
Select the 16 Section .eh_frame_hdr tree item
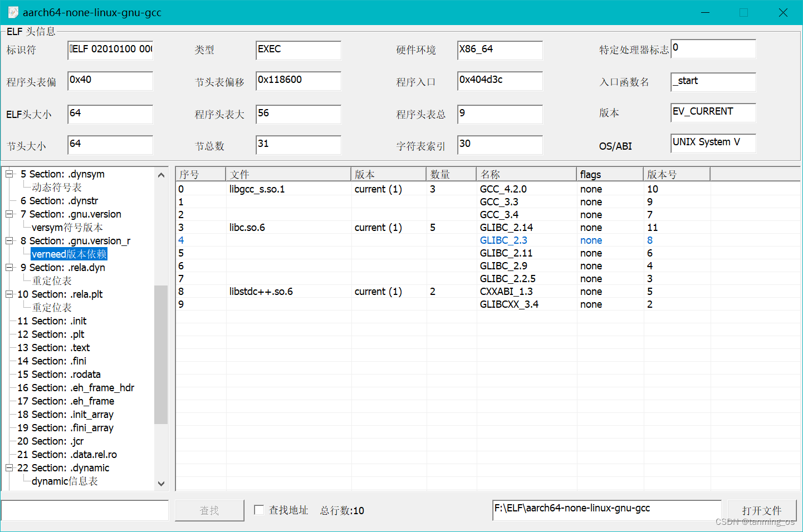coord(75,387)
